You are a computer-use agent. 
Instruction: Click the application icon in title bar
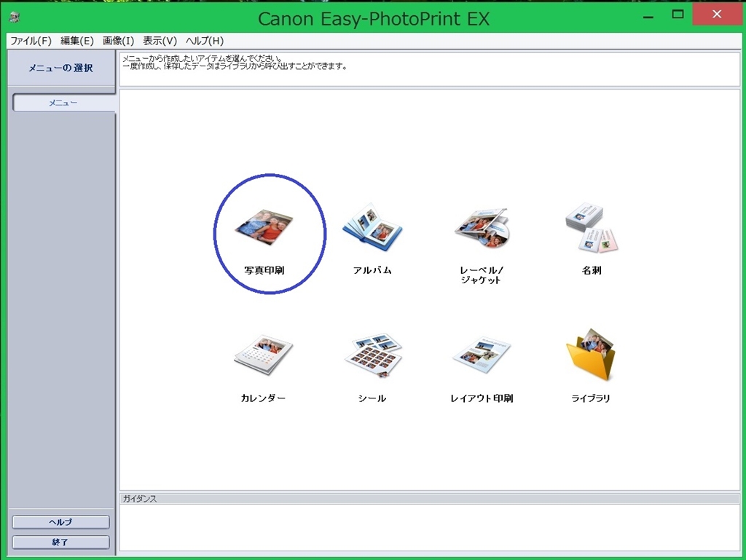(15, 18)
